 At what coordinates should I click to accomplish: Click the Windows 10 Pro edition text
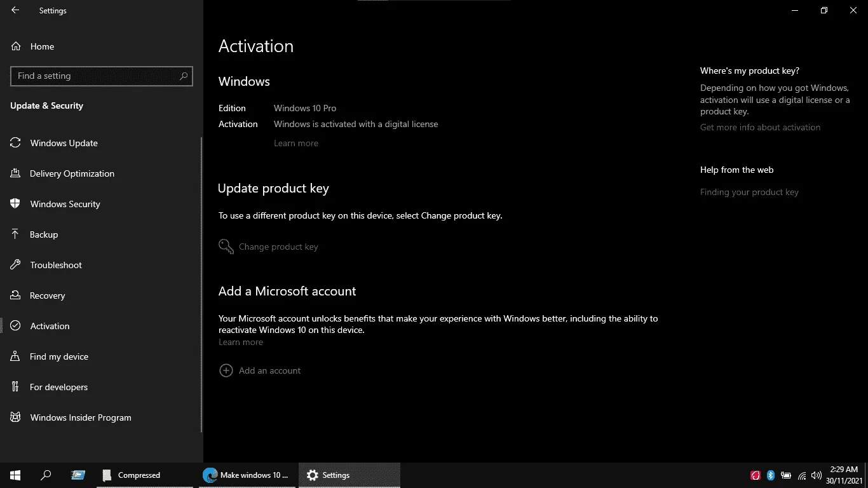305,108
